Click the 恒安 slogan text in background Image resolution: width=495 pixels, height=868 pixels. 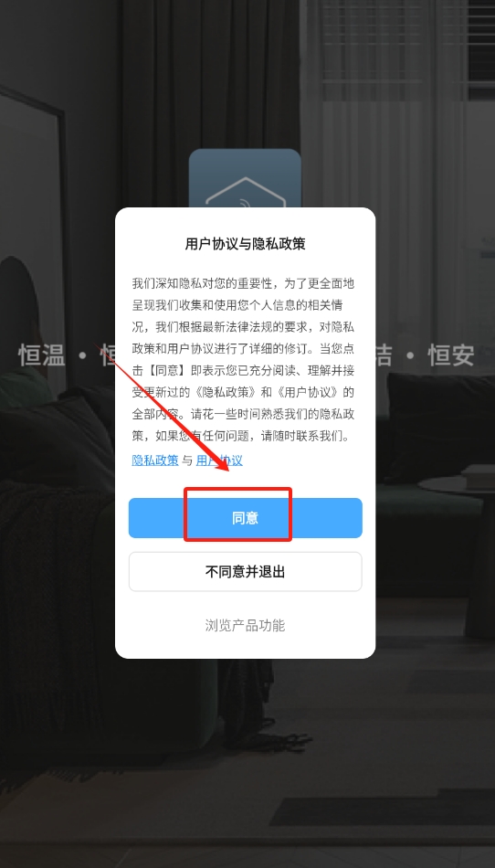pos(451,355)
